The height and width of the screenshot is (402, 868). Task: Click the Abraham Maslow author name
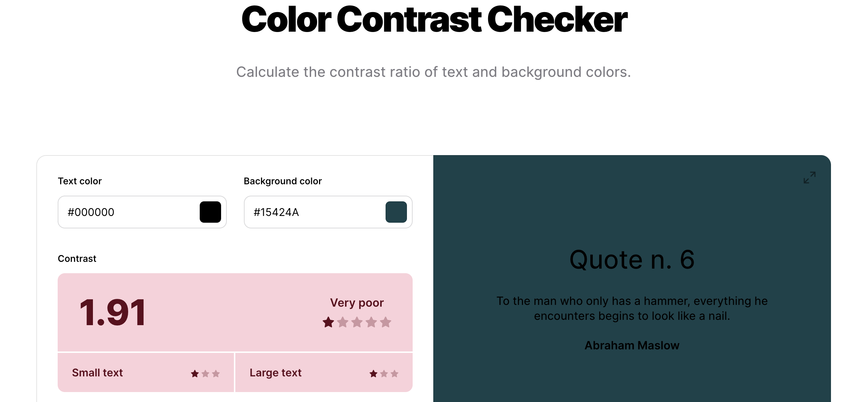(632, 345)
